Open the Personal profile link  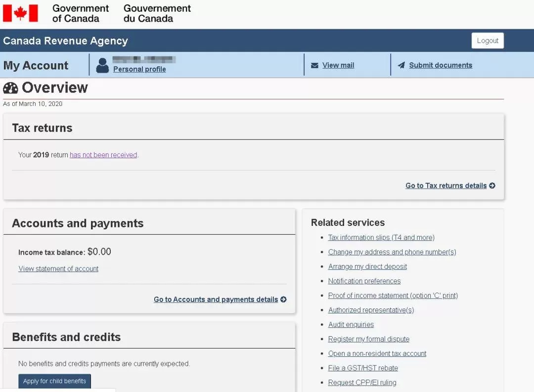tap(139, 69)
